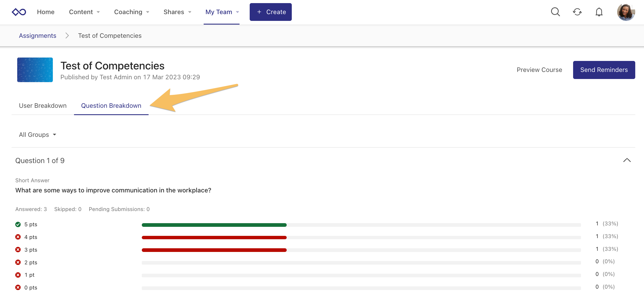Click the green check icon beside 5 pts
Screen dimensions: 644x303
(x=18, y=224)
